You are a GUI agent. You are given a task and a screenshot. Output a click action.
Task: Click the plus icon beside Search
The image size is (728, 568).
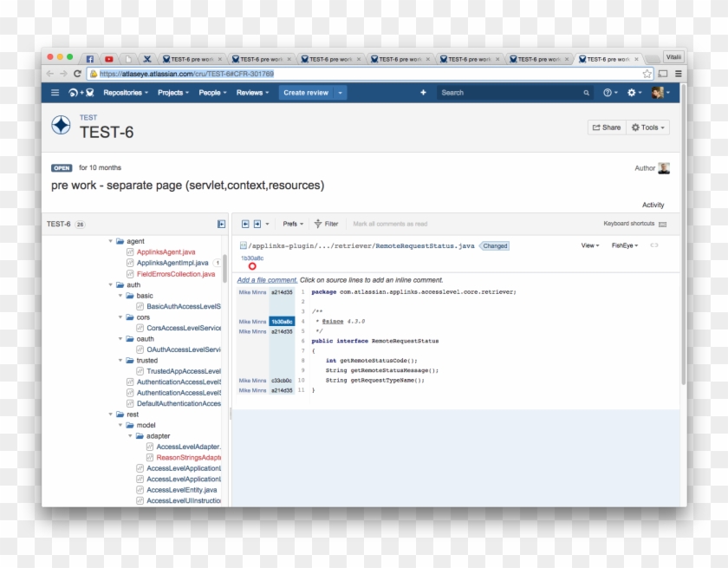pyautogui.click(x=423, y=93)
